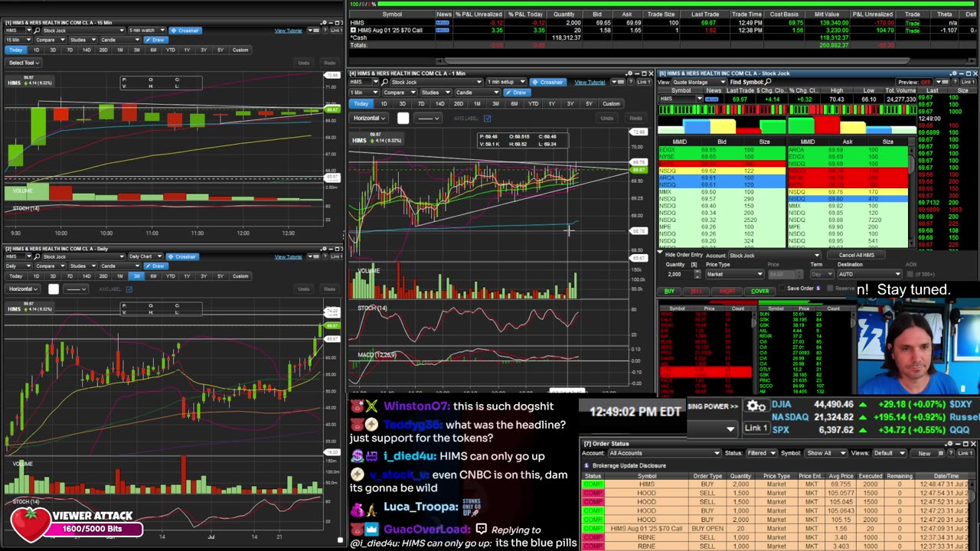Click Cancel All HIMS button
Viewport: 980px width, 551px height.
[x=857, y=255]
